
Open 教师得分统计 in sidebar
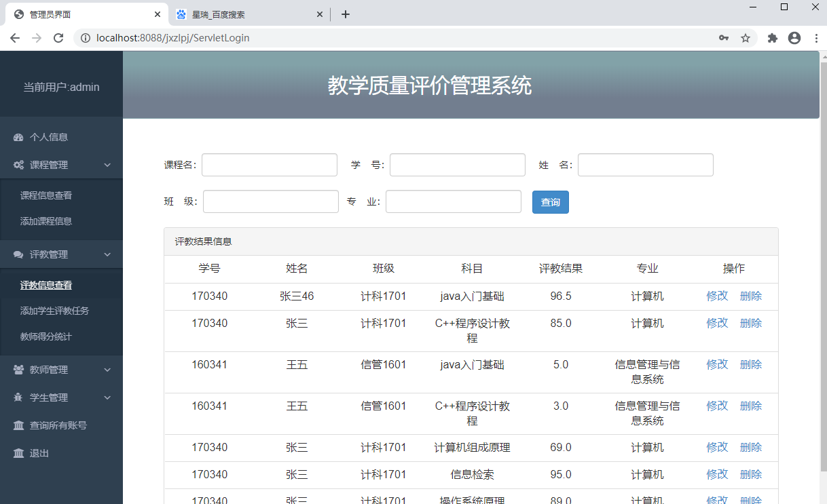pyautogui.click(x=46, y=336)
